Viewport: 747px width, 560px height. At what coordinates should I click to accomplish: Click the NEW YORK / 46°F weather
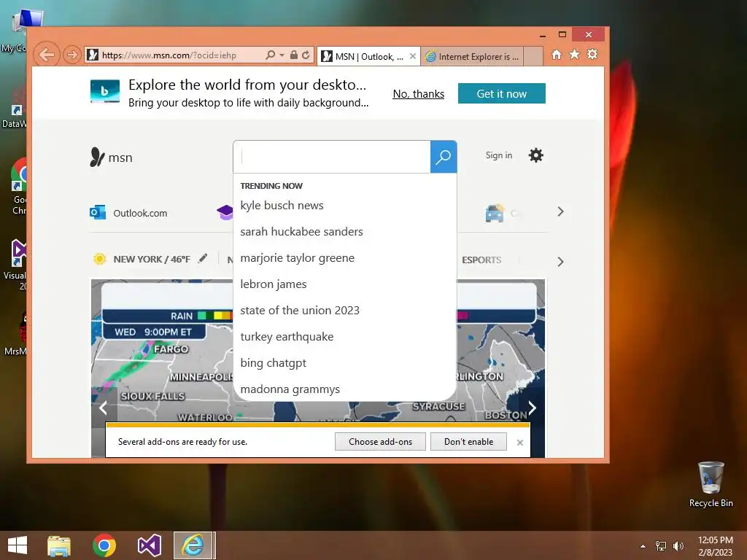tap(152, 259)
